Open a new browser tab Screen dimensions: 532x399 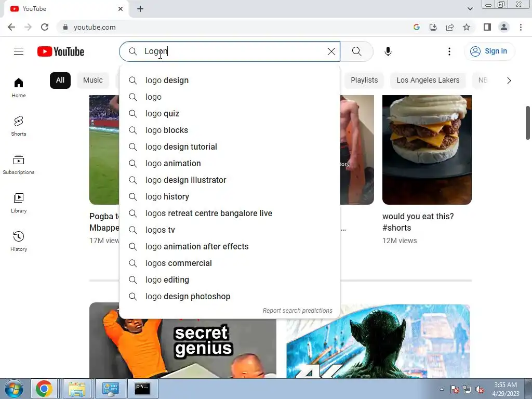(x=140, y=9)
